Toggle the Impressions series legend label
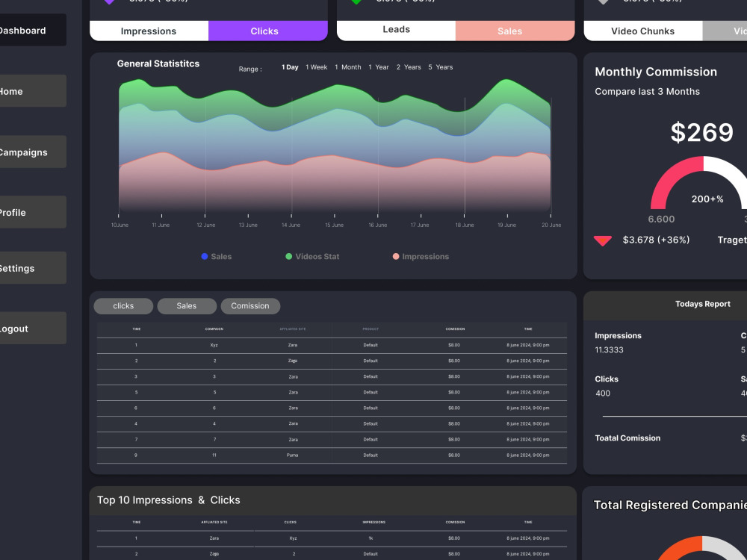Image resolution: width=747 pixels, height=560 pixels. pyautogui.click(x=426, y=256)
